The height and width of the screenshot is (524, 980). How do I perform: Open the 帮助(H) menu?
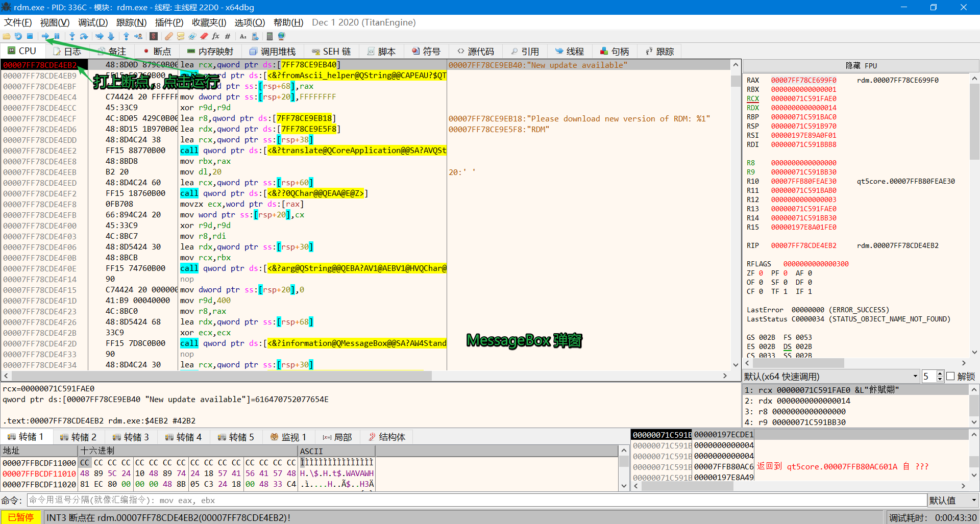coord(288,22)
